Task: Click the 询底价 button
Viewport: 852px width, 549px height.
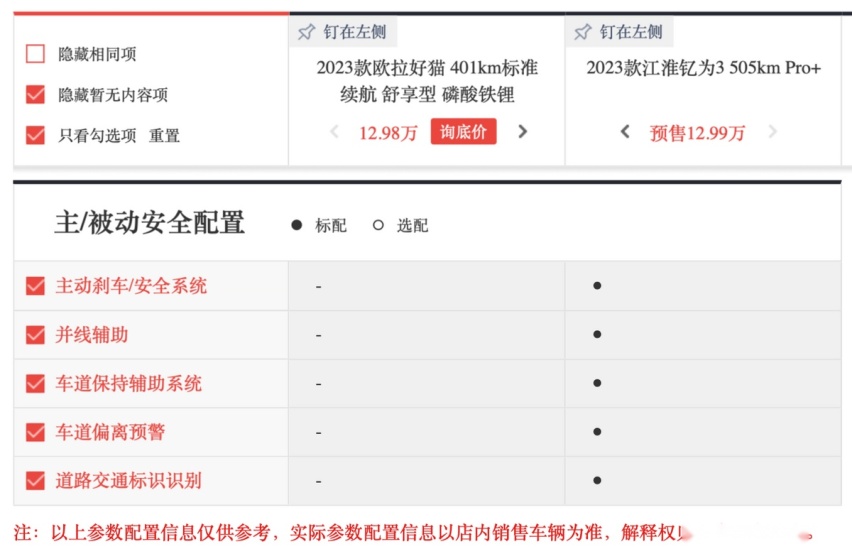Action: coord(463,132)
